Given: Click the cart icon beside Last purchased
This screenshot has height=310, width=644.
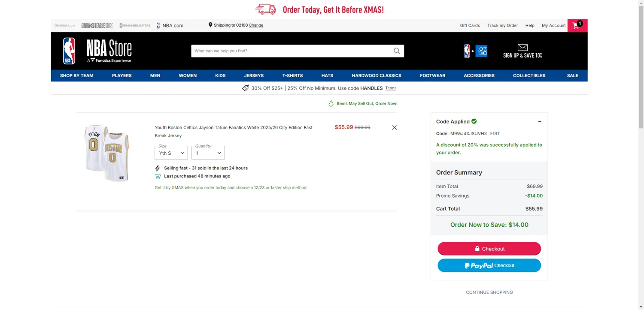Looking at the screenshot, I should pos(158,176).
